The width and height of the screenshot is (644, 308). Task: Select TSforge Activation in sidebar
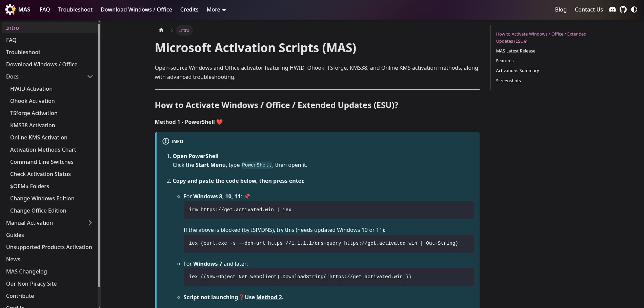(34, 113)
